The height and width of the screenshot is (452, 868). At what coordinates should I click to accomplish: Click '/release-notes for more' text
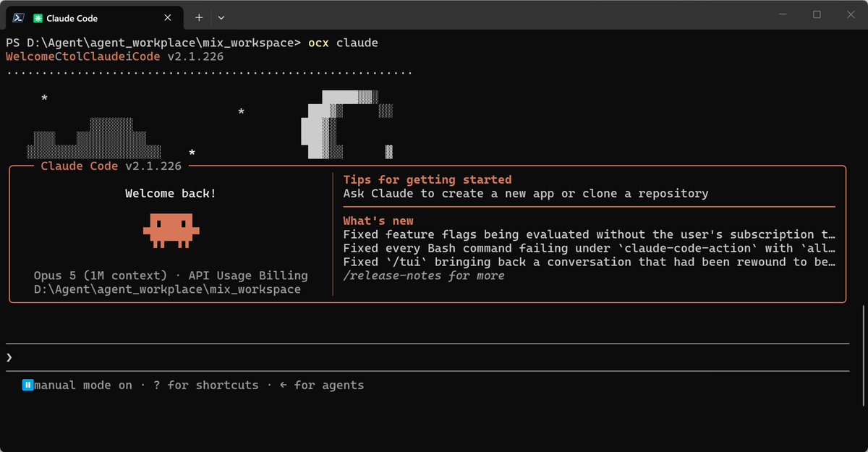424,276
